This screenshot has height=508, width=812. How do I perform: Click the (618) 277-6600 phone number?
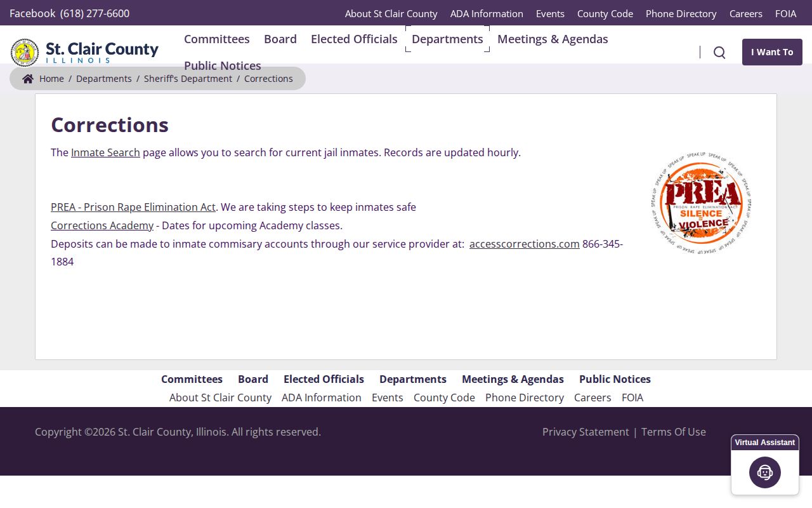click(95, 13)
